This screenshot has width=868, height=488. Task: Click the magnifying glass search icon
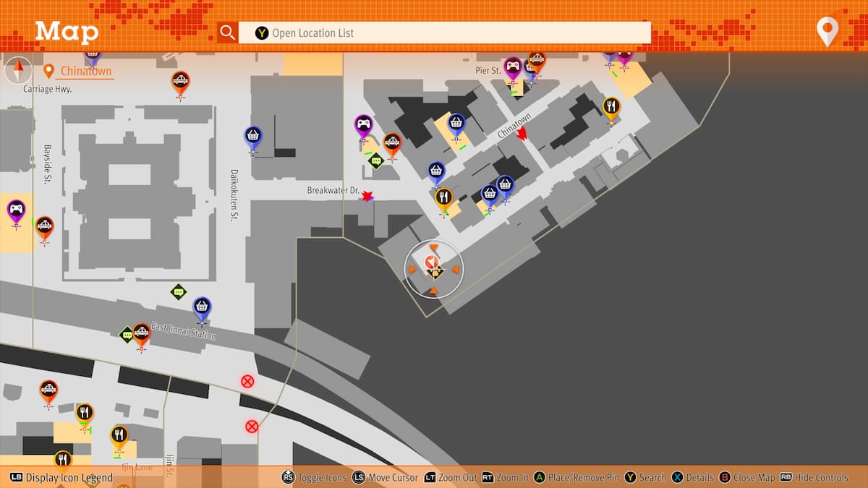(228, 33)
